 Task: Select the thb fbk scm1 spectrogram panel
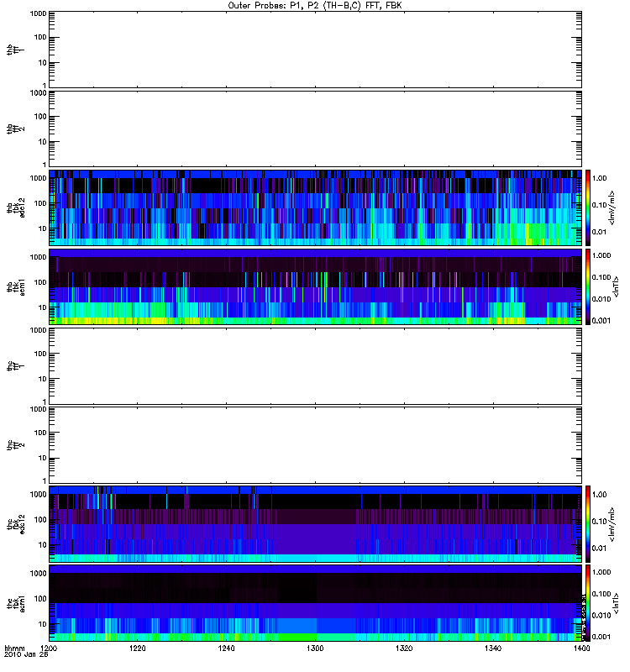[x=315, y=286]
